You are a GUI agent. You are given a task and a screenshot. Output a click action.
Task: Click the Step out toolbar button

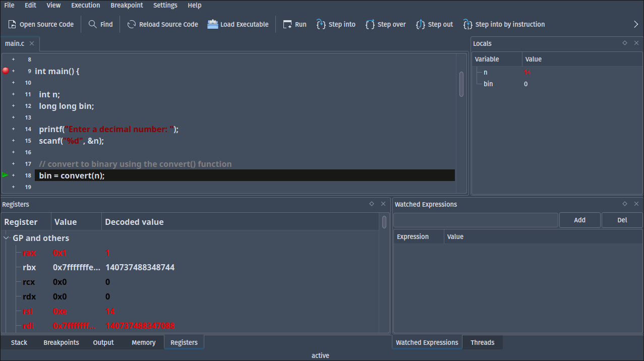(x=435, y=24)
